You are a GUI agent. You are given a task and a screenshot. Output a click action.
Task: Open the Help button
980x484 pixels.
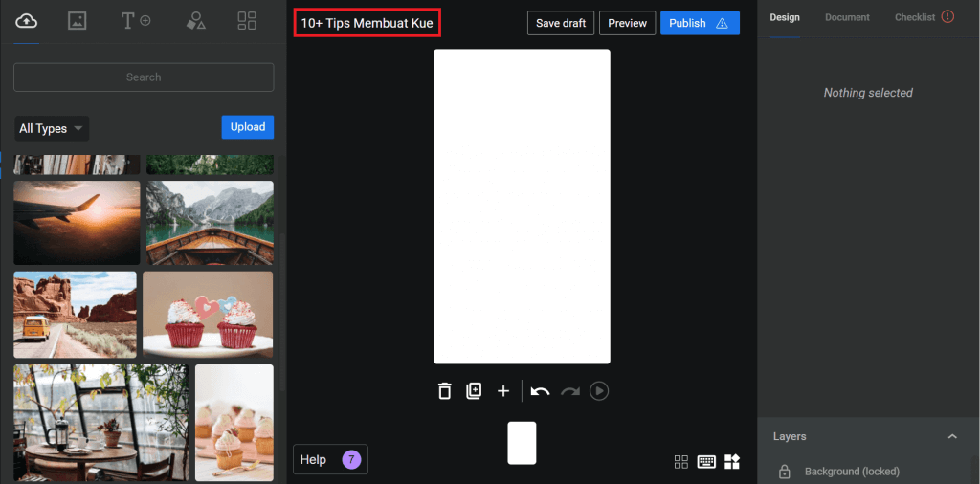[330, 460]
